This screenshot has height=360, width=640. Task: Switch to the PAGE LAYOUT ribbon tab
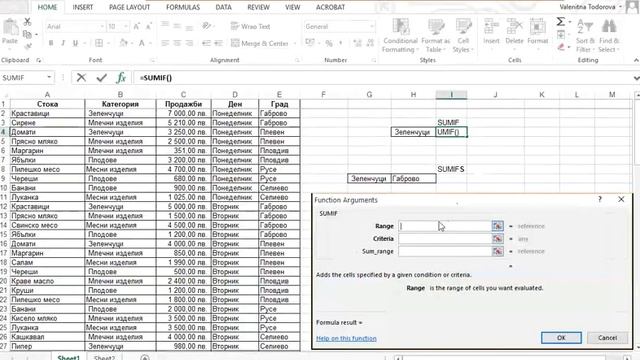129,7
